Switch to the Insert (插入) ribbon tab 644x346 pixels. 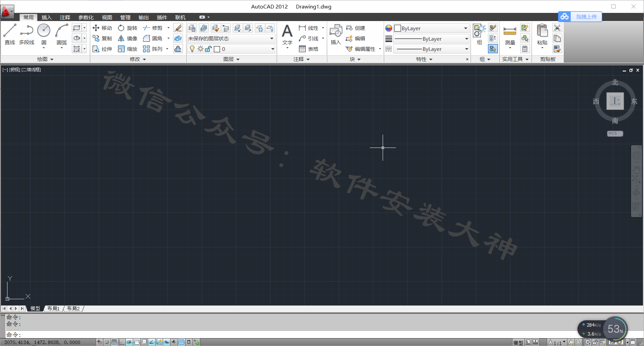coord(46,17)
